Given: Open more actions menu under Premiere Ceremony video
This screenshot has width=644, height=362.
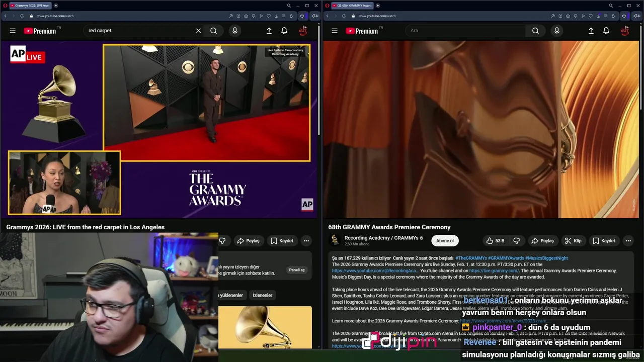Looking at the screenshot, I should 628,241.
